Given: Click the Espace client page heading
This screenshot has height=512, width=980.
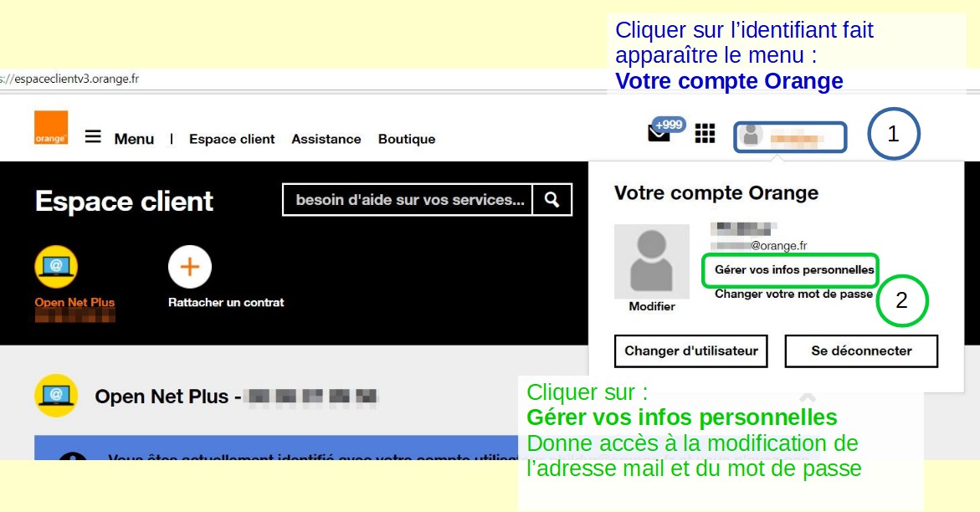Looking at the screenshot, I should (125, 202).
